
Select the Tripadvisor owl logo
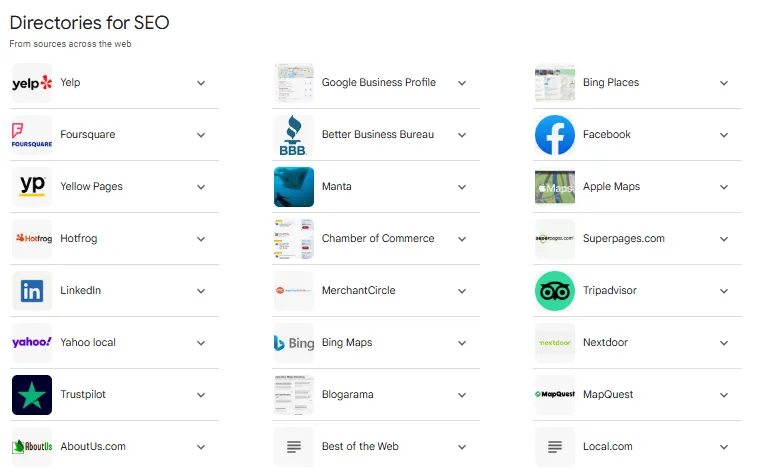[554, 291]
